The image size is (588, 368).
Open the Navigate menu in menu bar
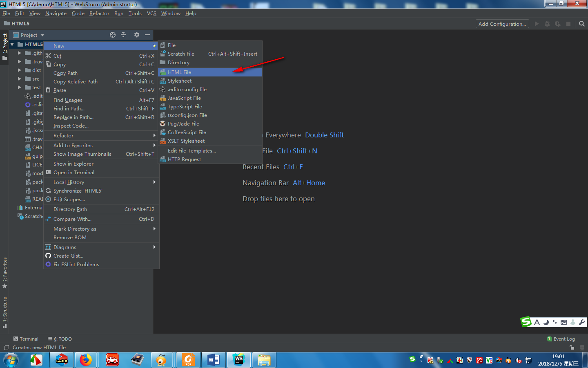56,13
